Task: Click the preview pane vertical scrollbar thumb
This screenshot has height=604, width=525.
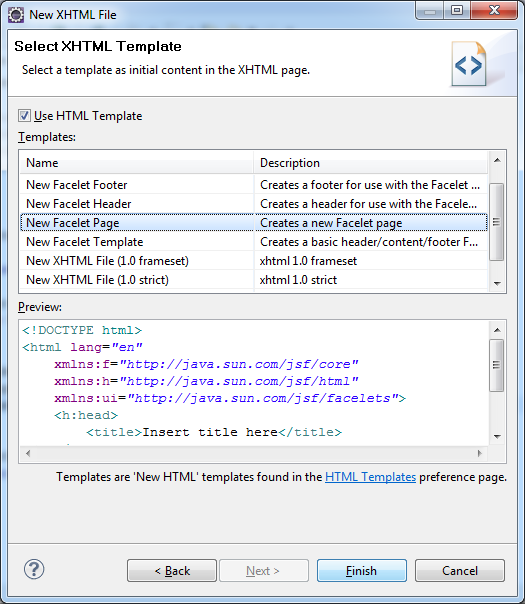Action: 496,365
